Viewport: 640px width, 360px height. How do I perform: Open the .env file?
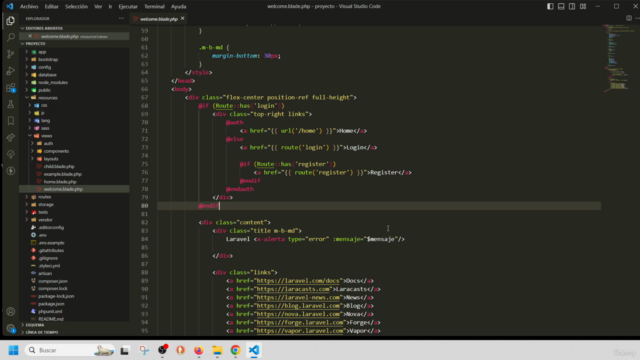click(42, 235)
